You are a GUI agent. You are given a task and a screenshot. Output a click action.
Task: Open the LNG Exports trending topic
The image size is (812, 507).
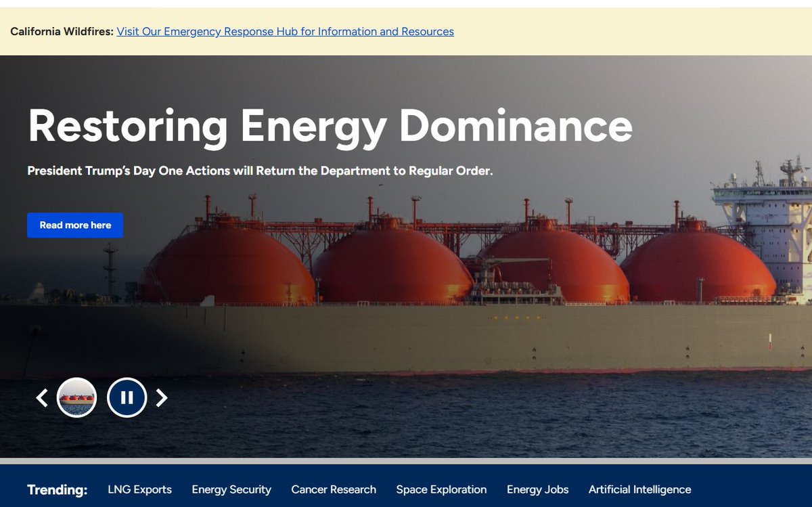[140, 489]
